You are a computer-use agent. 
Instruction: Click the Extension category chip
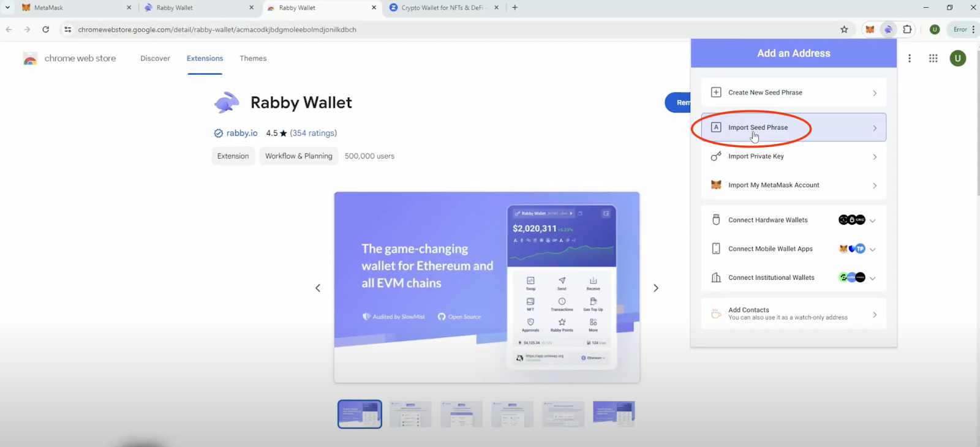coord(233,156)
